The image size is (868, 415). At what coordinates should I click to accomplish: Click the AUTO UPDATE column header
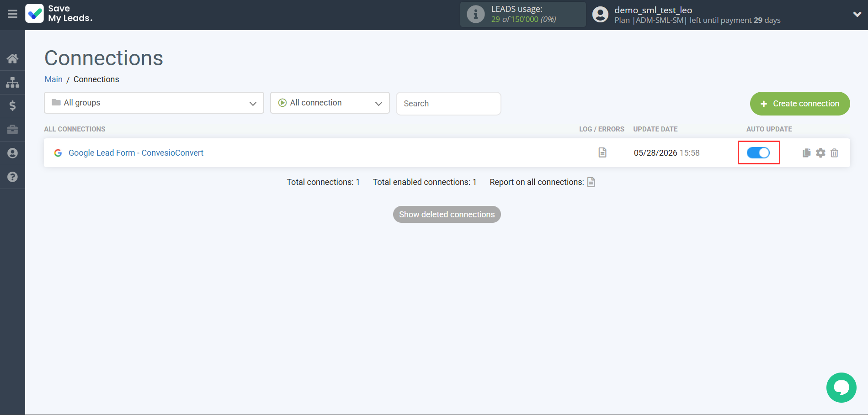[x=769, y=129]
